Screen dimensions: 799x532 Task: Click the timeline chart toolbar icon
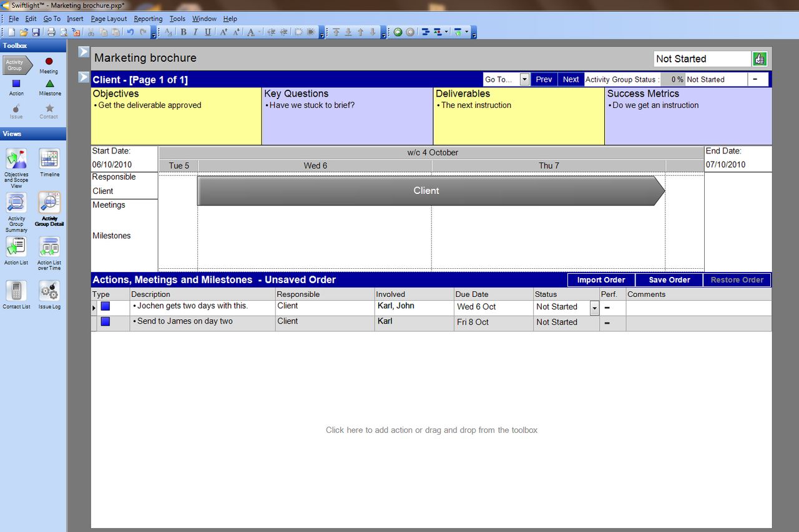(424, 32)
